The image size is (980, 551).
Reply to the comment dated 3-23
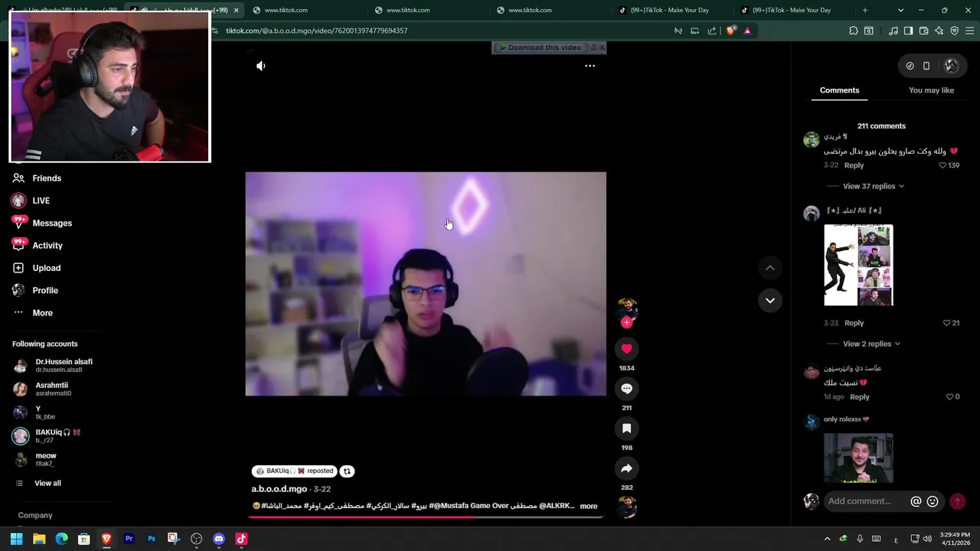pos(854,323)
